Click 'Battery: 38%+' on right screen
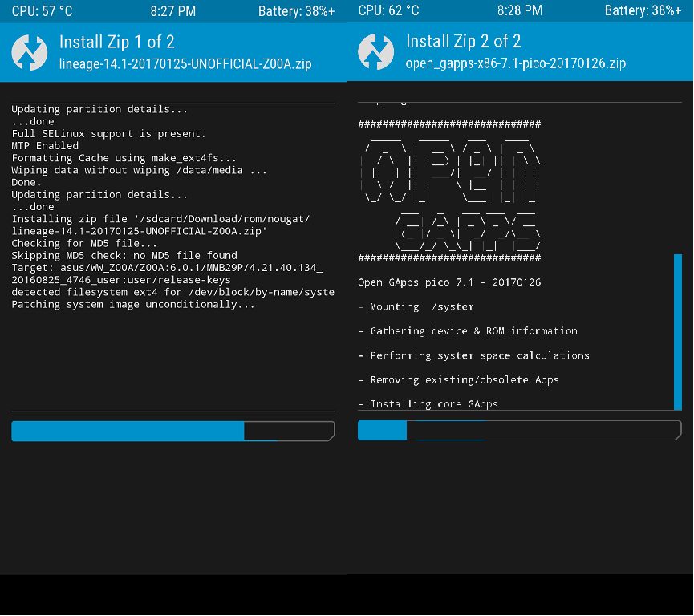This screenshot has height=616, width=694. pyautogui.click(x=643, y=10)
